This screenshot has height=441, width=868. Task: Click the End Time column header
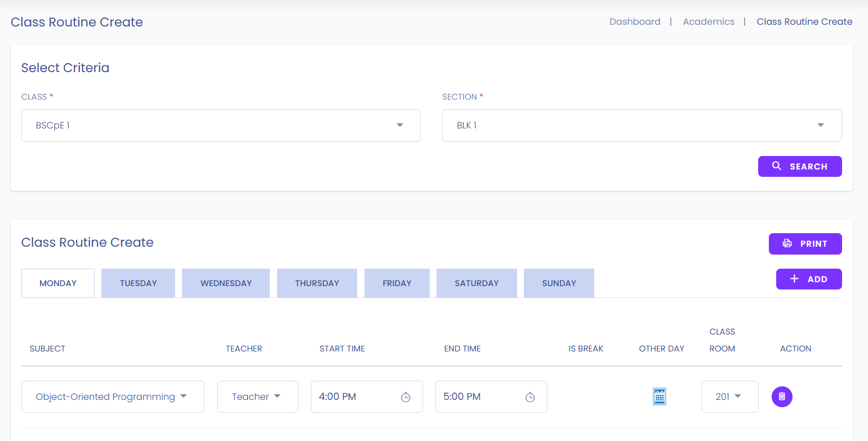click(462, 349)
